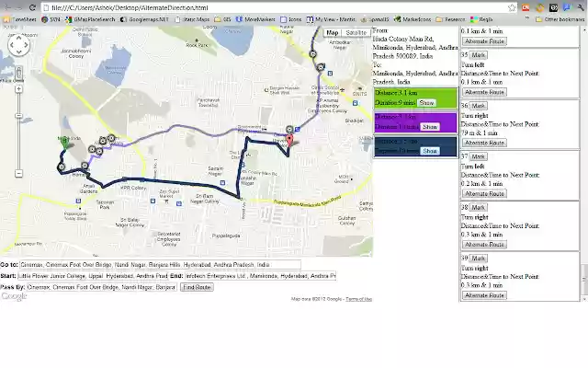
Task: Open the My View - Mantis bookmark
Action: [x=331, y=19]
